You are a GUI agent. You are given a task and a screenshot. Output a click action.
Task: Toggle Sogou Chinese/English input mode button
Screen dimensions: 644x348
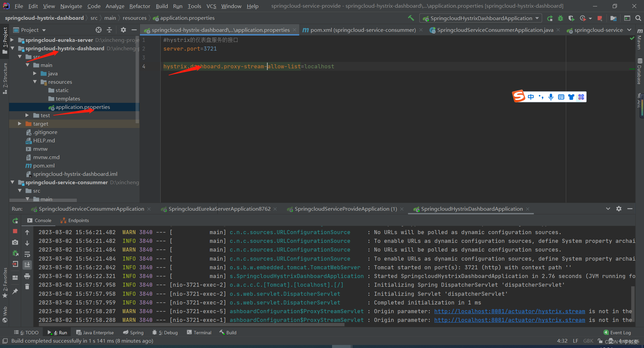pyautogui.click(x=531, y=97)
